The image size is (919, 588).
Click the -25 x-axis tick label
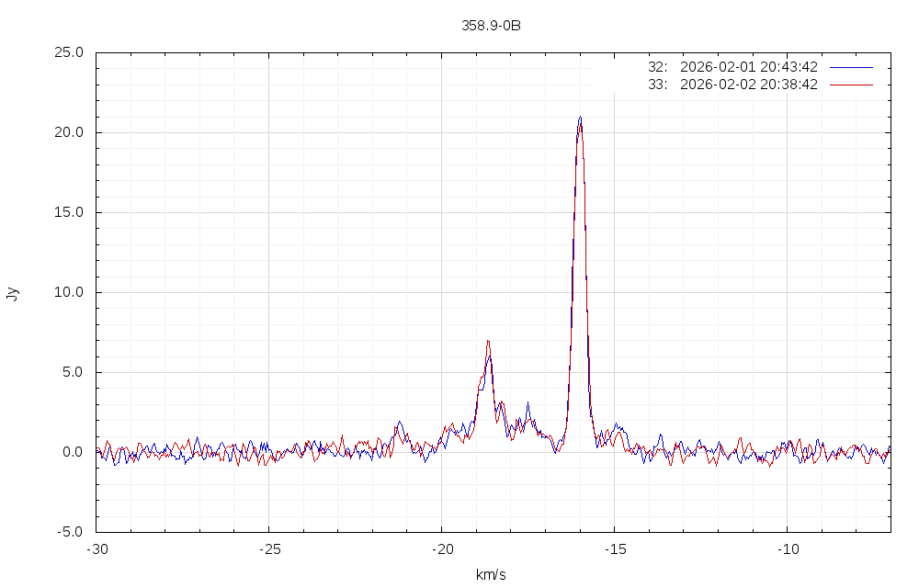(268, 549)
